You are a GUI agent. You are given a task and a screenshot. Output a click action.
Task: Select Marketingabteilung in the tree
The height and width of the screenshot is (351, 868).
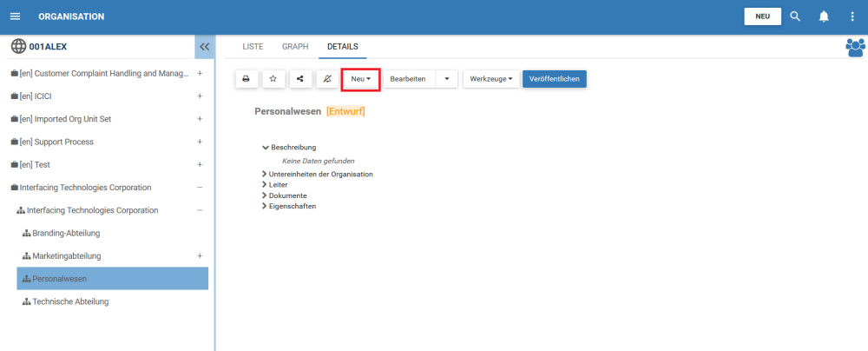pyautogui.click(x=67, y=256)
